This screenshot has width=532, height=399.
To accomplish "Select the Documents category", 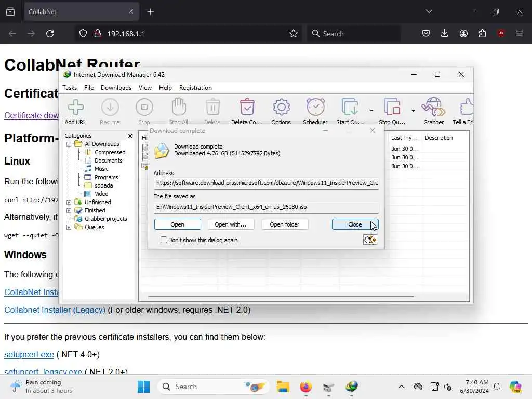I will click(108, 161).
